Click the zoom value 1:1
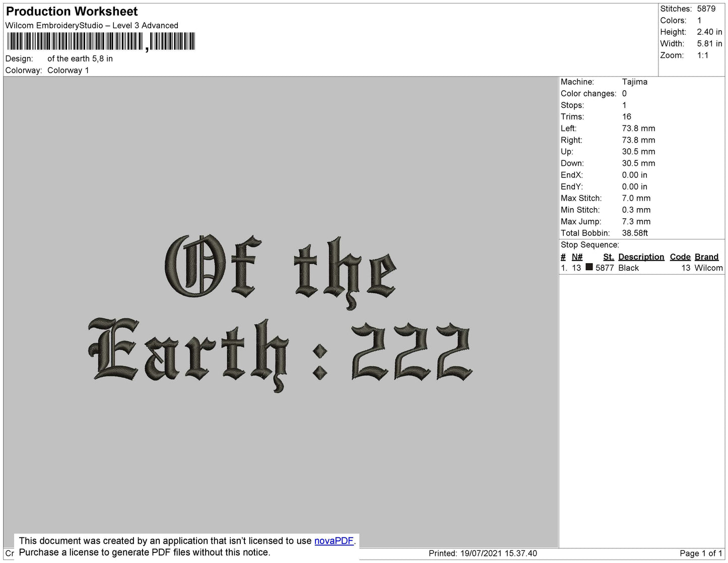 point(703,55)
